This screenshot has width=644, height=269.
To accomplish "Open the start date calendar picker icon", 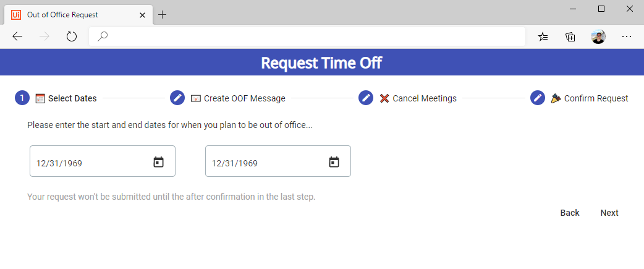I will [159, 162].
